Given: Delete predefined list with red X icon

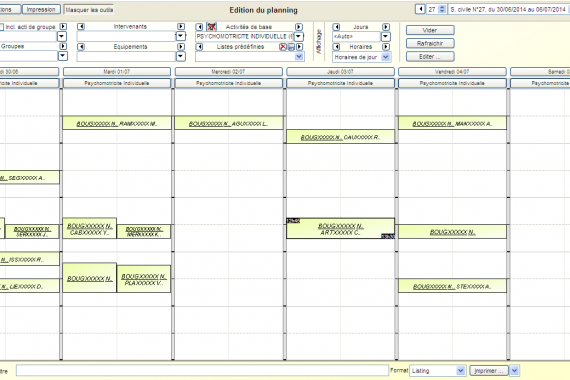Looking at the screenshot, I should pos(283,47).
